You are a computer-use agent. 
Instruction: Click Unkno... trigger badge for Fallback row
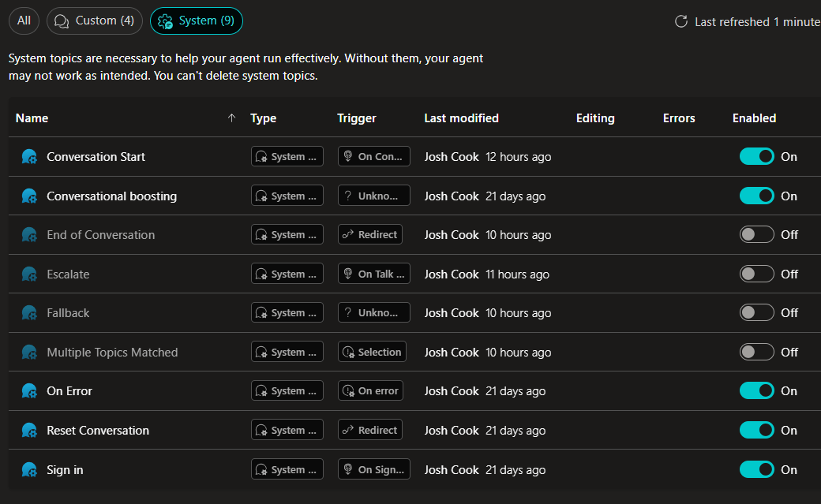coord(374,312)
